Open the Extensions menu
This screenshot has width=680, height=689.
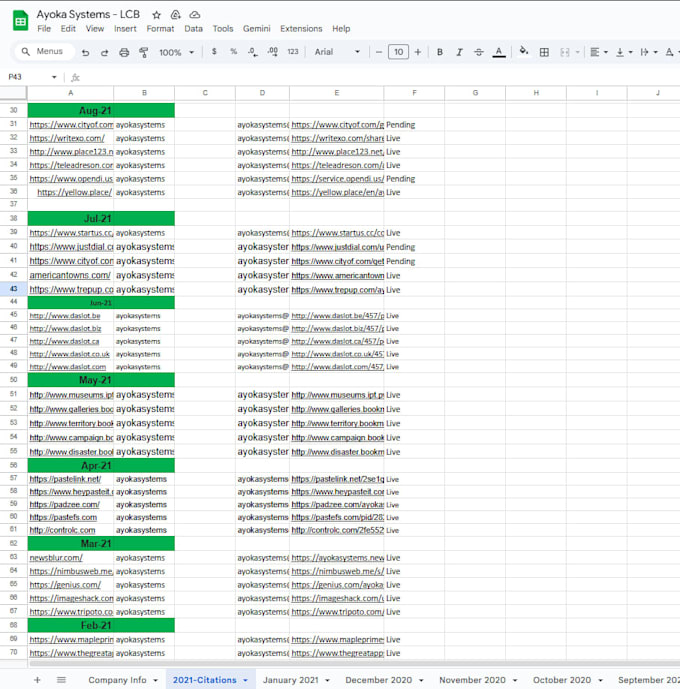coord(301,29)
